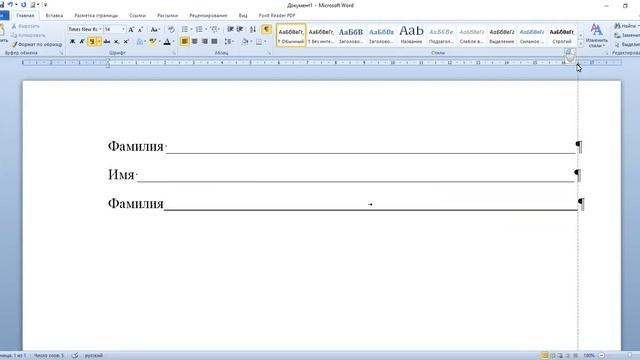Open the font color dropdown arrow
This screenshot has height=360, width=640.
coord(173,42)
